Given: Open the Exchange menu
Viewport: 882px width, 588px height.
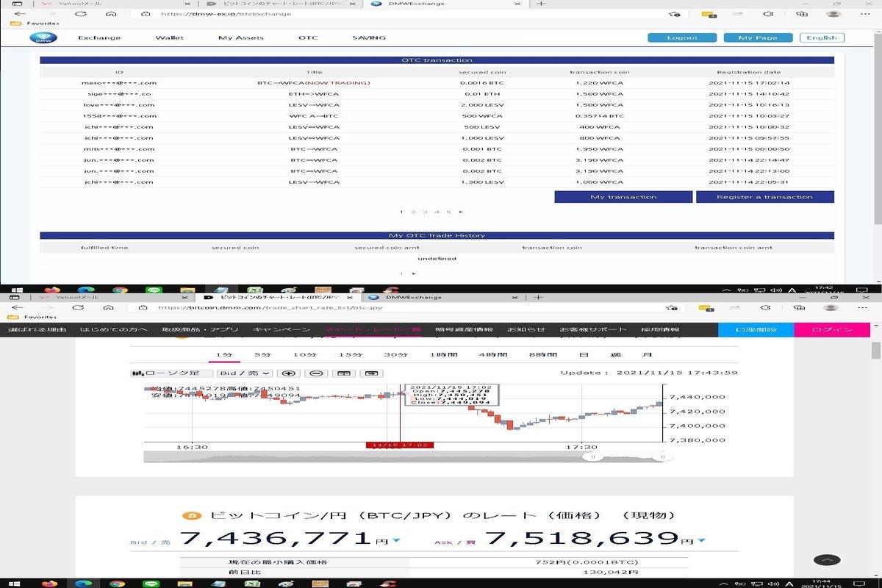Looking at the screenshot, I should coord(99,37).
